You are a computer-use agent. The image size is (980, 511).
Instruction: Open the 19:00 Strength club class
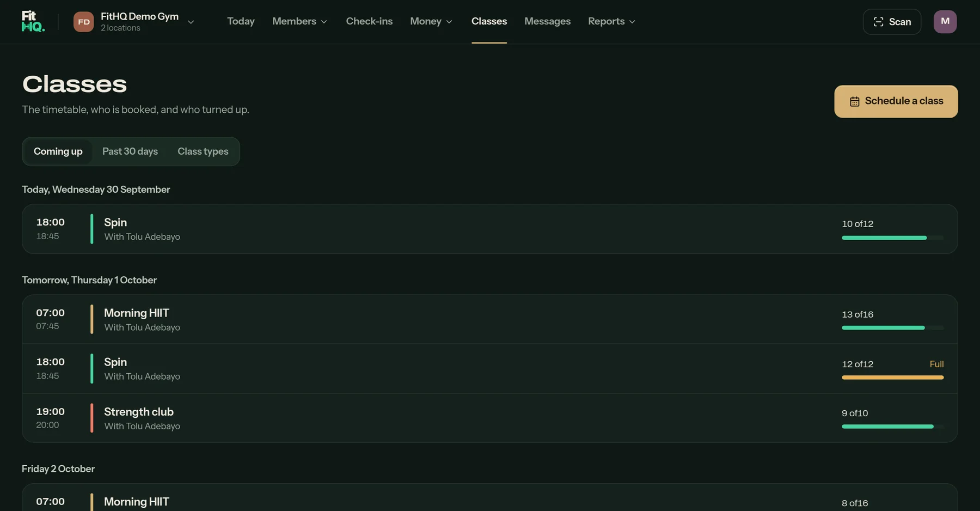[x=489, y=418]
